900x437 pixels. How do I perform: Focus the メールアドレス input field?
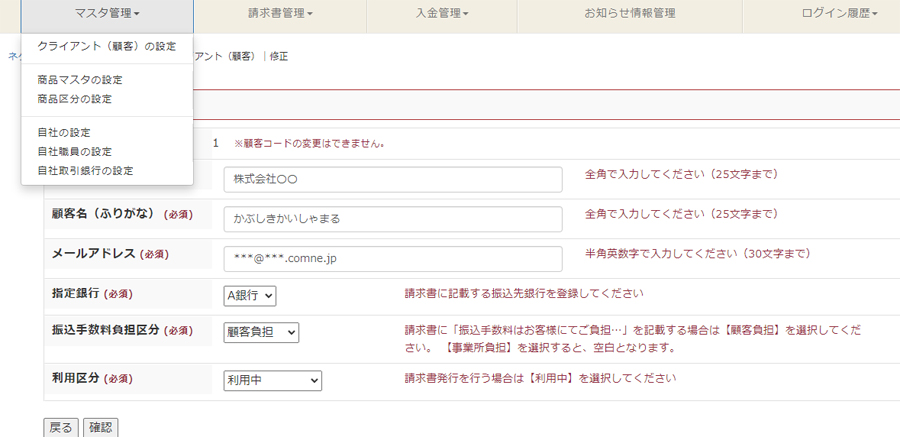pyautogui.click(x=392, y=259)
